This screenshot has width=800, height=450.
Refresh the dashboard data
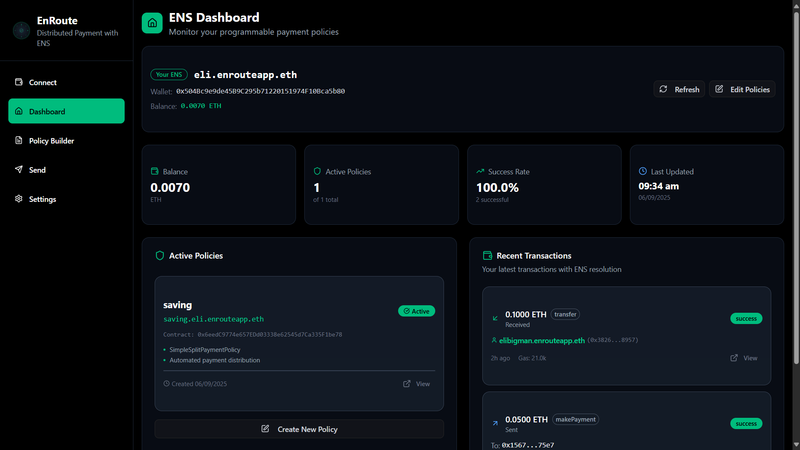pyautogui.click(x=678, y=89)
